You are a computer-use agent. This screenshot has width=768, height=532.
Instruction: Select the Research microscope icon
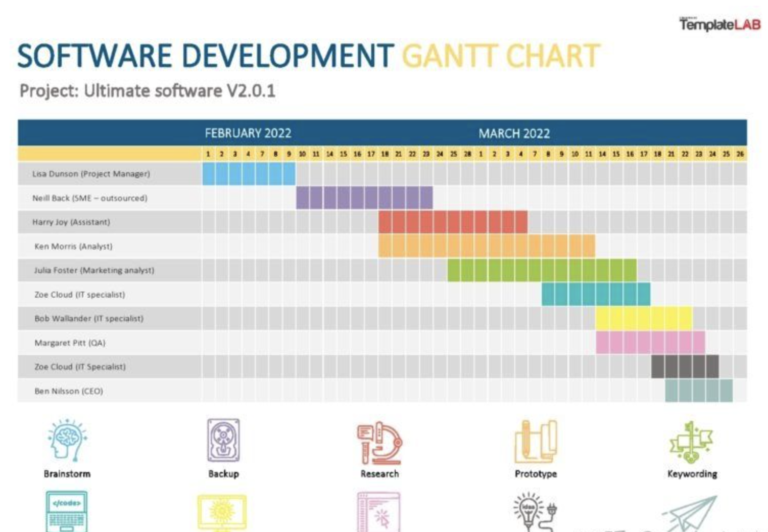[x=379, y=442]
